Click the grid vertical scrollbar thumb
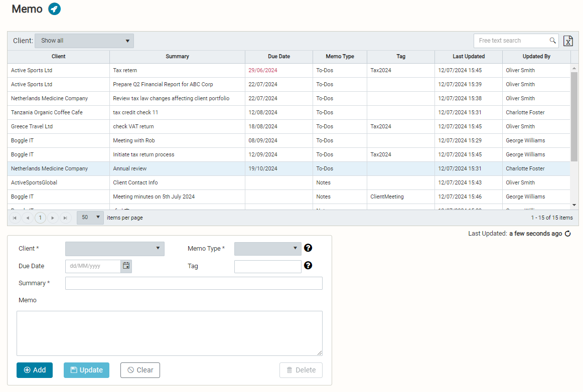The height and width of the screenshot is (392, 583). coord(574,117)
